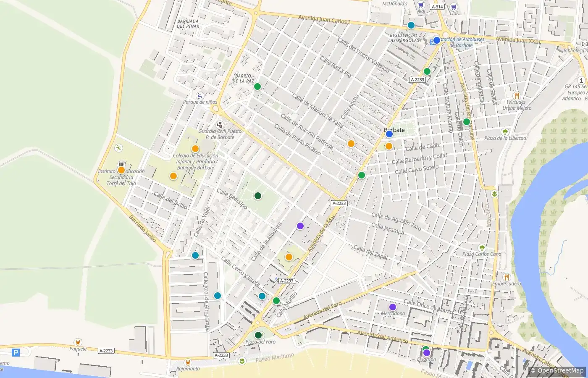
Task: Select the Avenida del Atlántico label
Action: [x=383, y=337]
